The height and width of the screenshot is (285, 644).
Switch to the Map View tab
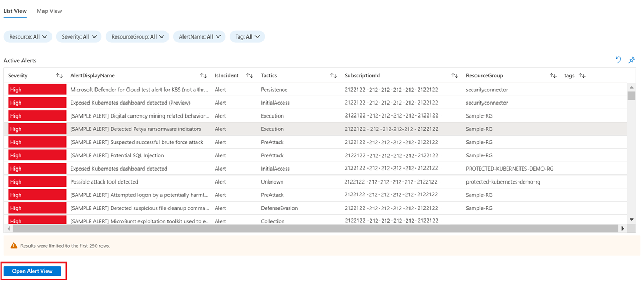pyautogui.click(x=49, y=11)
